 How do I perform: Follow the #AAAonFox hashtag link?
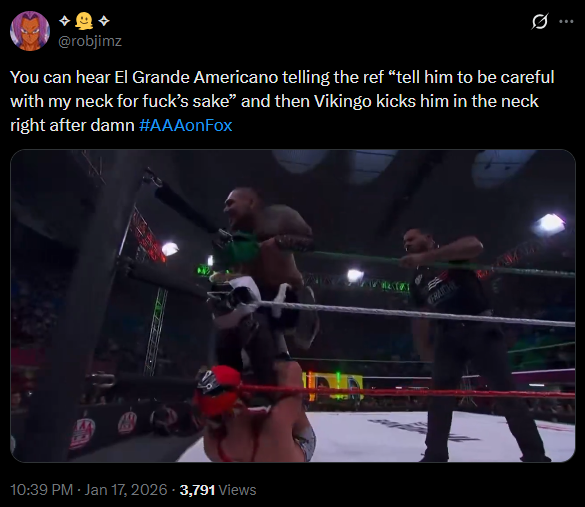(x=185, y=125)
